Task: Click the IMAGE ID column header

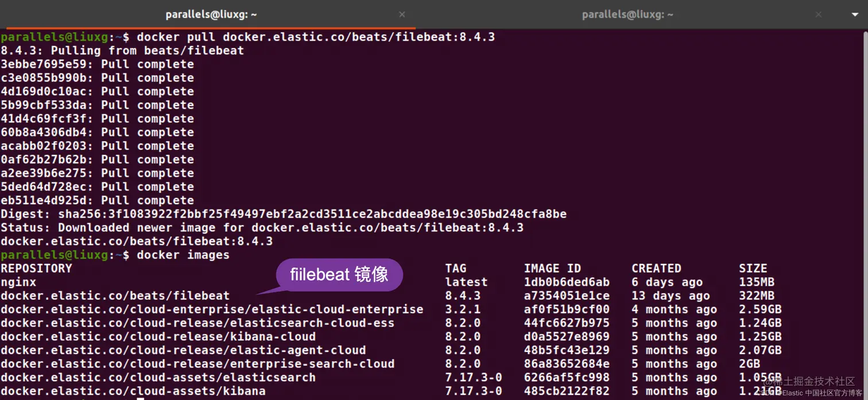Action: tap(552, 269)
